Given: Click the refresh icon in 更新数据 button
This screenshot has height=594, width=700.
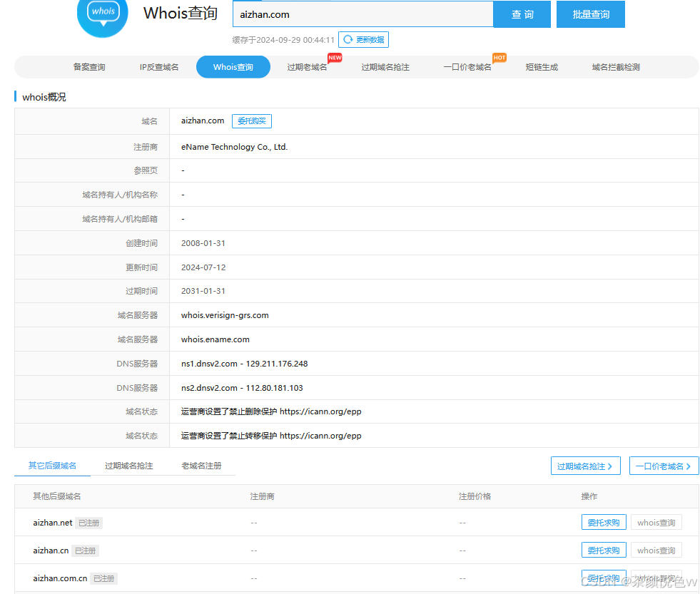Looking at the screenshot, I should click(x=348, y=39).
